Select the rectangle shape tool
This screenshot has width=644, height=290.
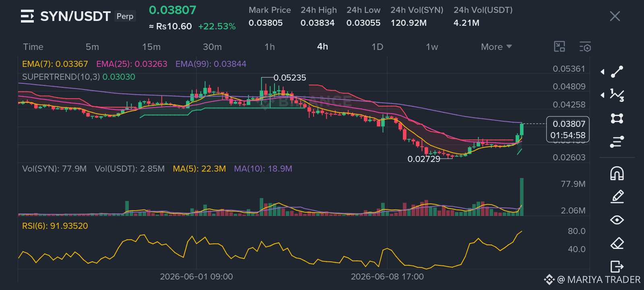click(617, 118)
